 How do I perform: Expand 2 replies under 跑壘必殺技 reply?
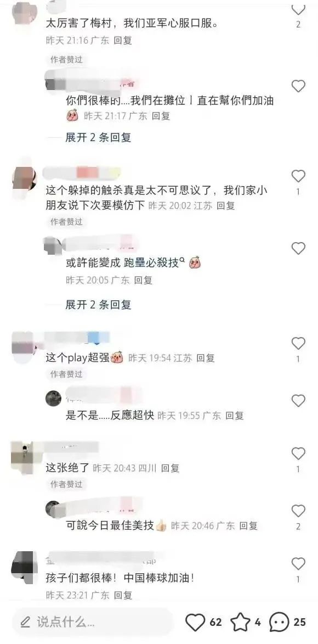pos(98,305)
